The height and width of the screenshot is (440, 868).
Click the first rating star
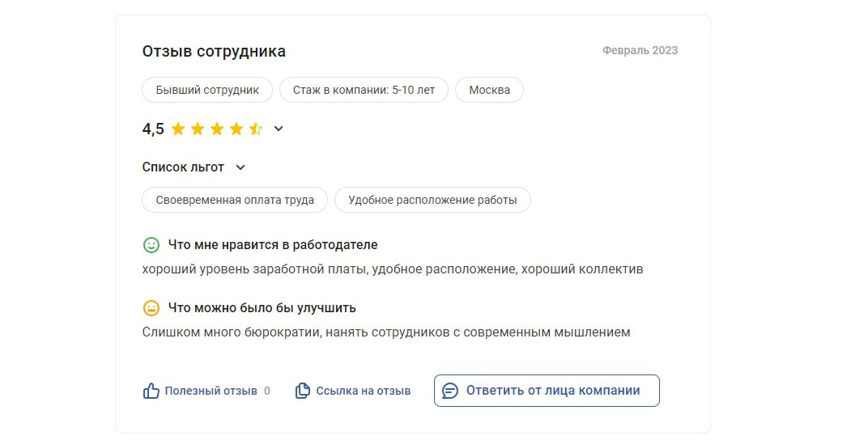click(178, 129)
